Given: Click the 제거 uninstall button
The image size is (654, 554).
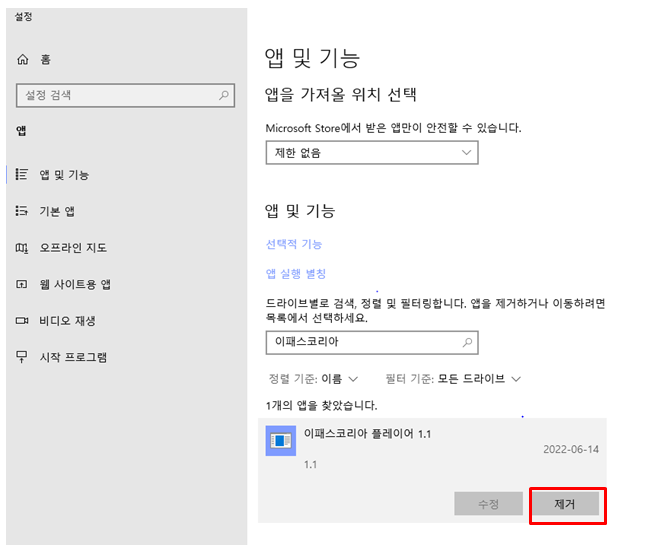Looking at the screenshot, I should pos(565,504).
